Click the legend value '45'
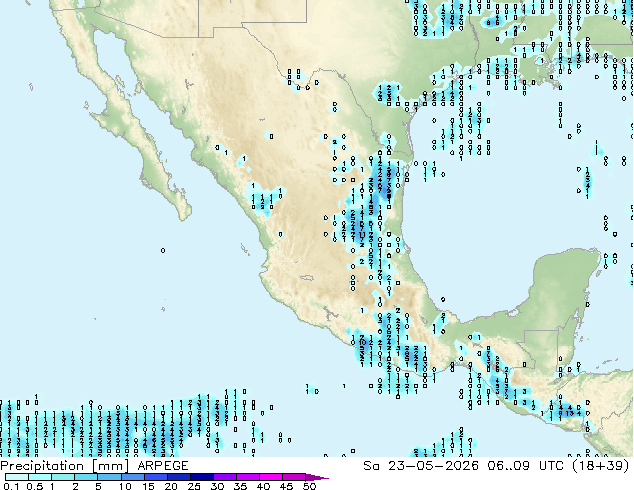Screen dimensions: 634x490 coord(287,486)
